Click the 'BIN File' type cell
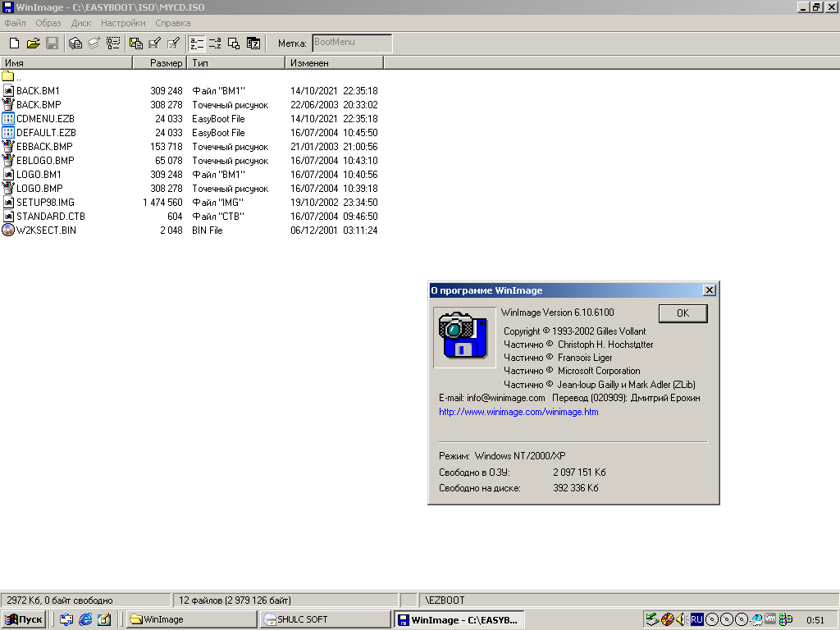840x630 pixels. (208, 230)
